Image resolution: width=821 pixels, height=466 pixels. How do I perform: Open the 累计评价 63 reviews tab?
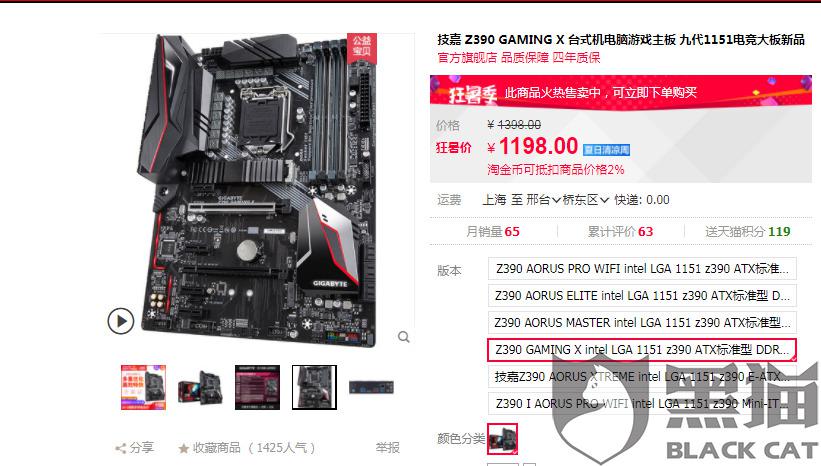[x=620, y=231]
